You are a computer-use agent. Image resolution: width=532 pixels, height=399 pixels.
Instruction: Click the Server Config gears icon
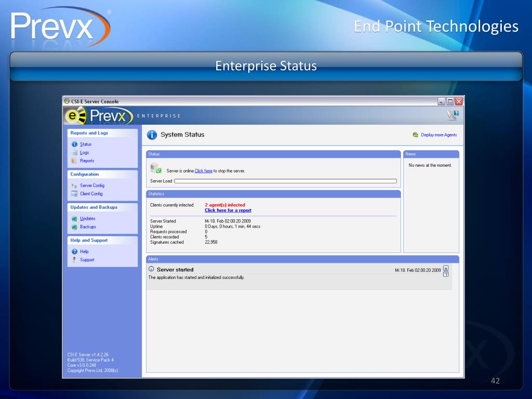pyautogui.click(x=74, y=185)
